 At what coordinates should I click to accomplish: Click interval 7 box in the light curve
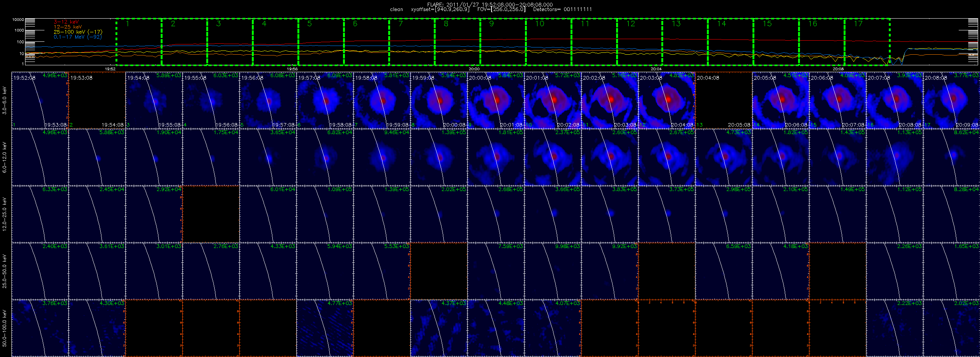click(x=412, y=41)
